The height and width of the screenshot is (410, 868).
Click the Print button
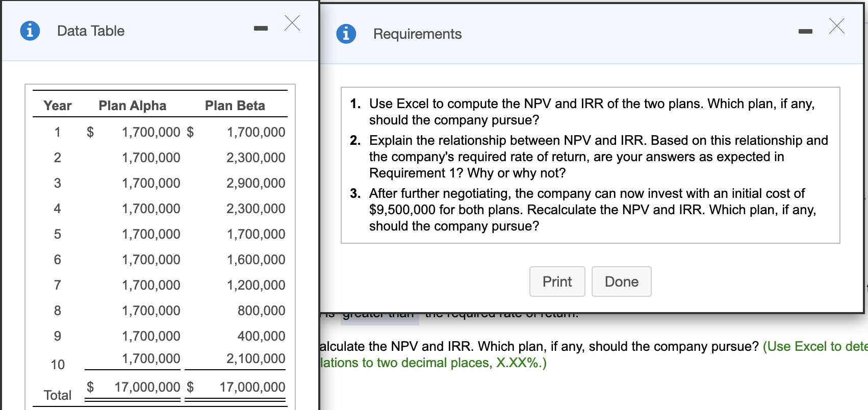tap(557, 281)
